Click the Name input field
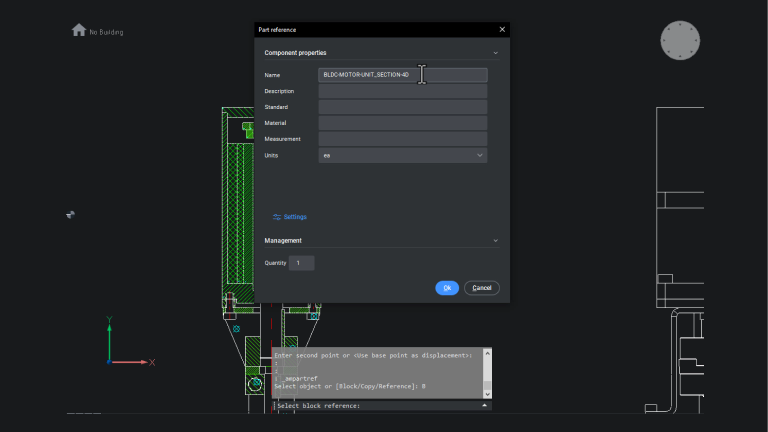This screenshot has height=432, width=768. (x=402, y=75)
